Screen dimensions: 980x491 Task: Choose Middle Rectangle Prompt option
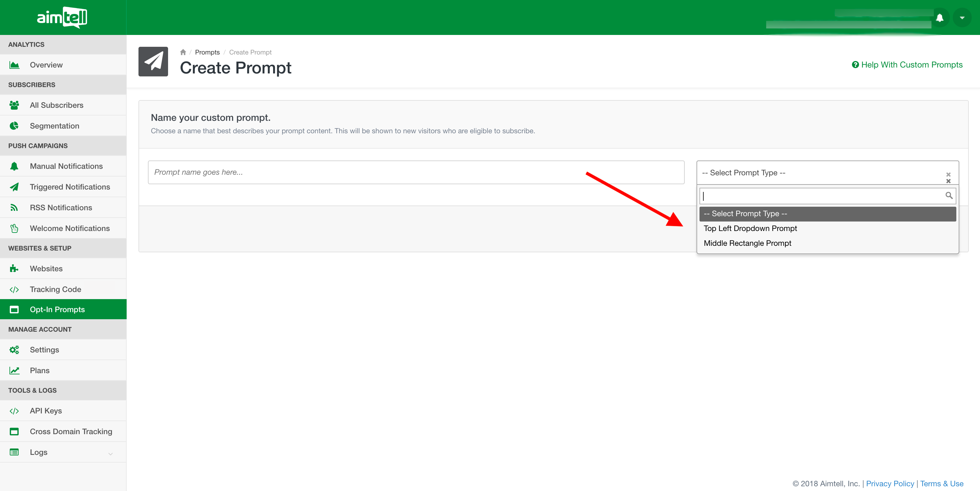point(747,243)
